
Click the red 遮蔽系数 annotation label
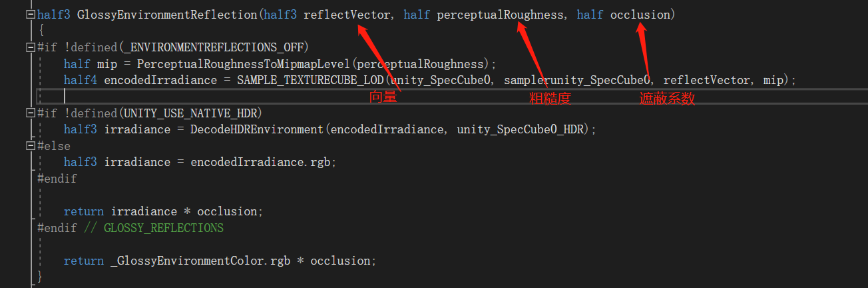coord(667,99)
